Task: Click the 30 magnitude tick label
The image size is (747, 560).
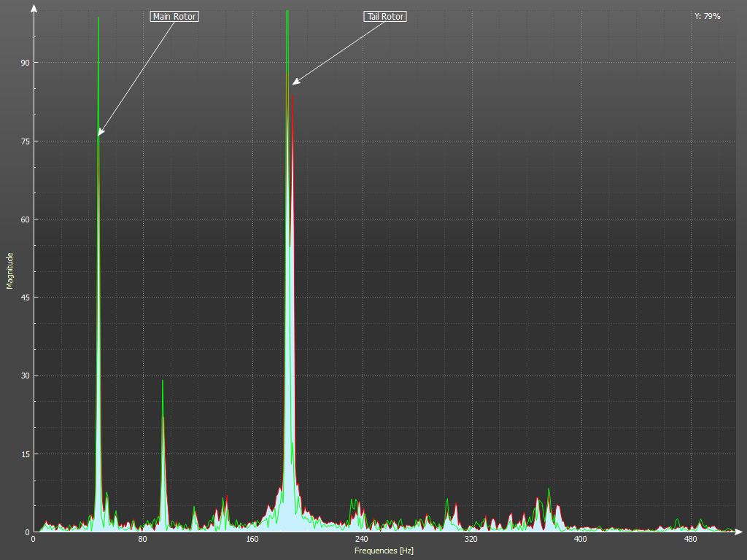Action: pyautogui.click(x=24, y=376)
